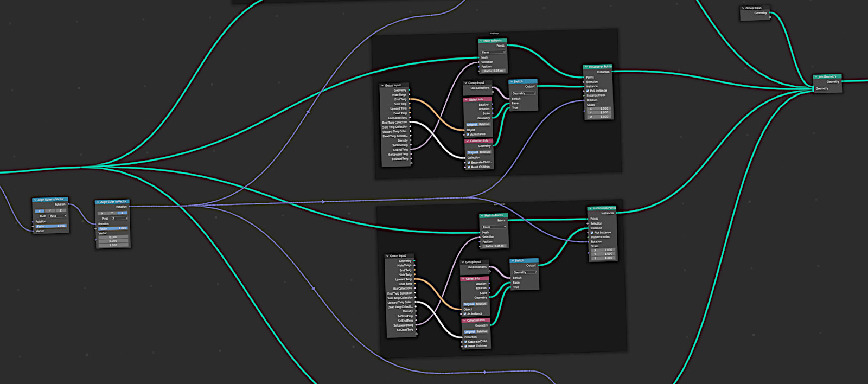Collapse Align Euler to Vector node with Pivot Auto

pos(35,200)
